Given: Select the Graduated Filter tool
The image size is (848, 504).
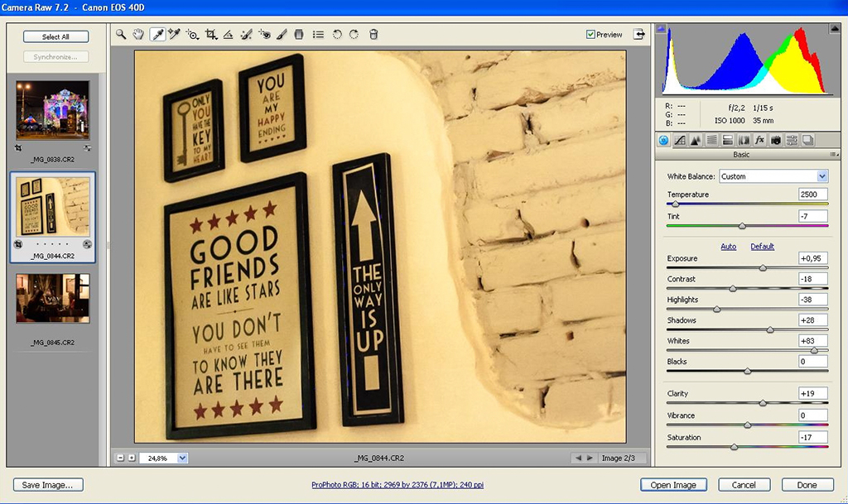Looking at the screenshot, I should [x=299, y=35].
